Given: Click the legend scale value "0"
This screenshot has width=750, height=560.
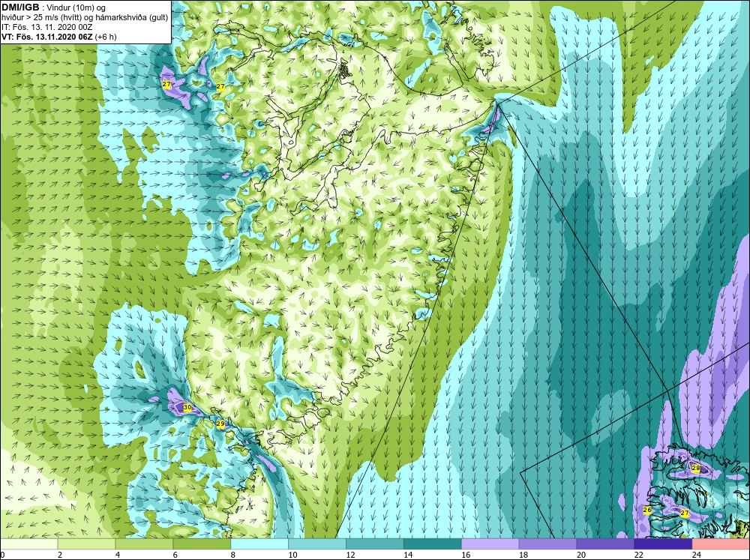Looking at the screenshot, I should 2,555.
